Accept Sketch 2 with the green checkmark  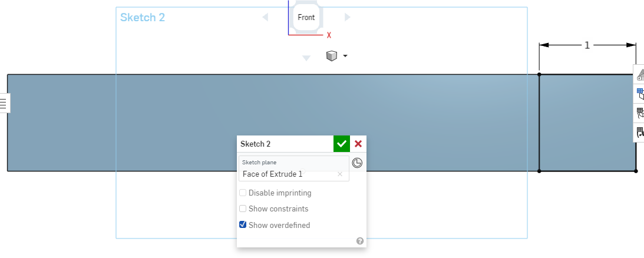(x=342, y=144)
